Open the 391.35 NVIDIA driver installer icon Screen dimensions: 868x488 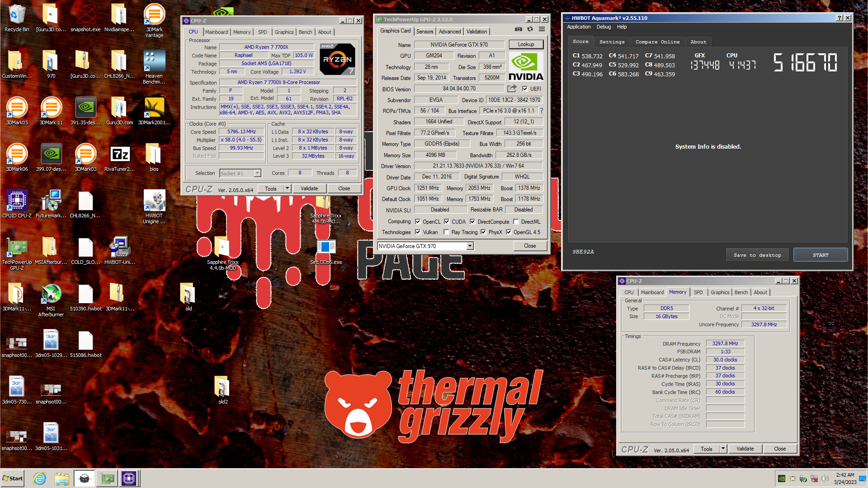click(85, 111)
